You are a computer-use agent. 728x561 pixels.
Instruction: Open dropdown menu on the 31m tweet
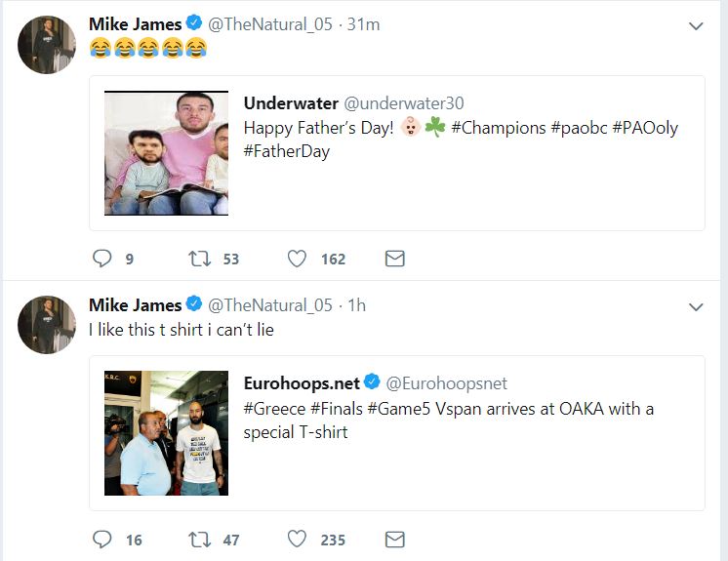coord(696,26)
